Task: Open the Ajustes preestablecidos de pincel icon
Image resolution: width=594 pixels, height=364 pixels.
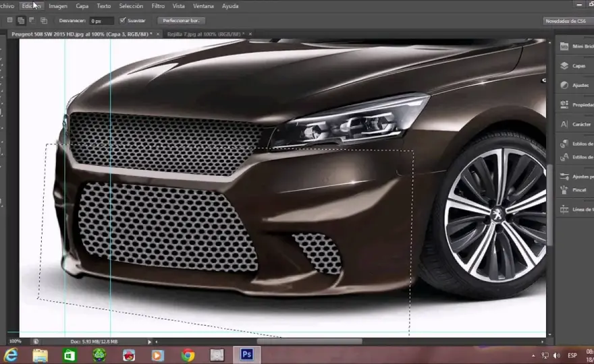Action: pos(564,177)
